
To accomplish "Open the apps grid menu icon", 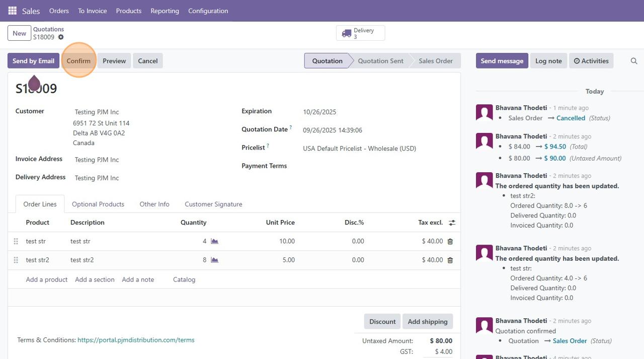I will pos(12,11).
